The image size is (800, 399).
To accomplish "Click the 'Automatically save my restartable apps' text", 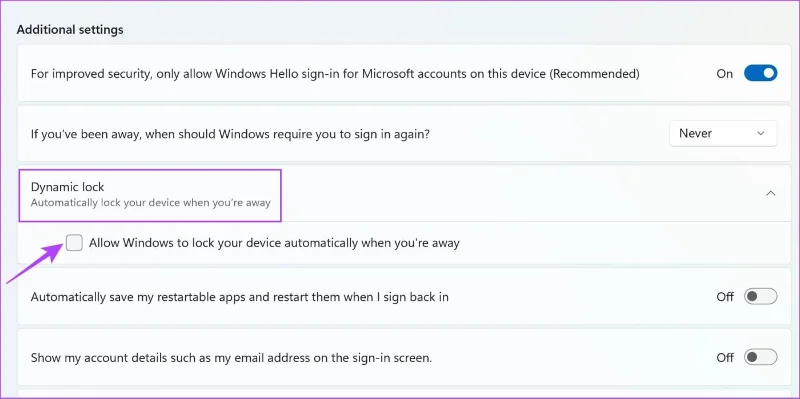I will pyautogui.click(x=240, y=296).
